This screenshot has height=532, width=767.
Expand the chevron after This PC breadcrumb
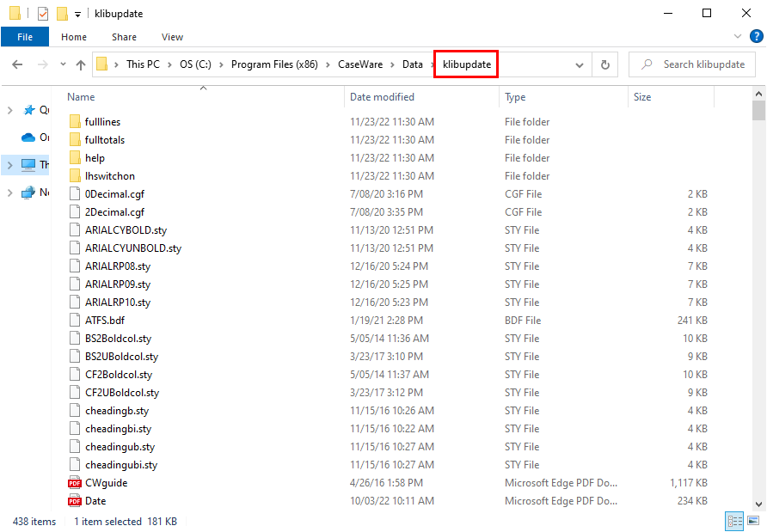[x=169, y=64]
